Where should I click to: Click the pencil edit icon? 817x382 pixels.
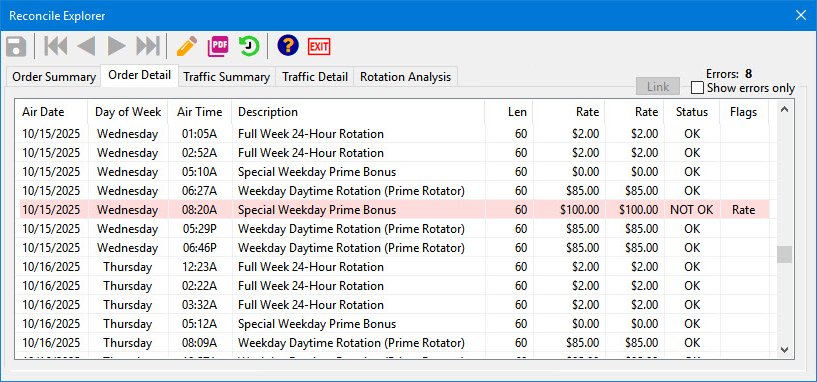tap(186, 46)
